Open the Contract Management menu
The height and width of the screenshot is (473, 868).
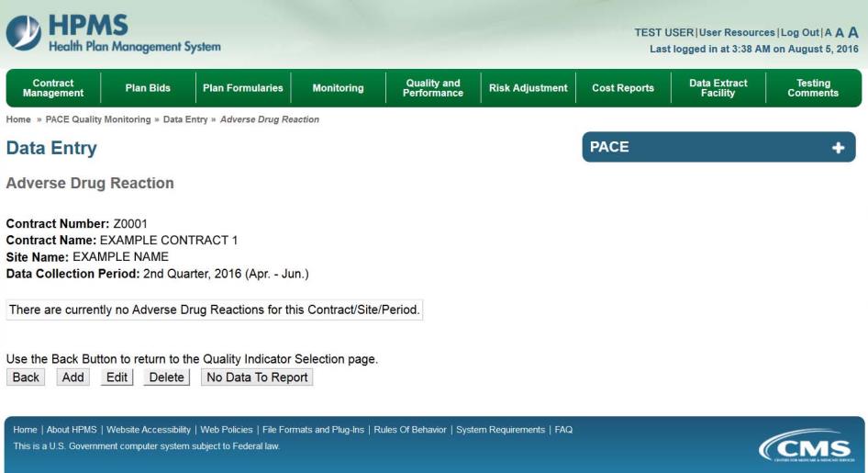53,88
